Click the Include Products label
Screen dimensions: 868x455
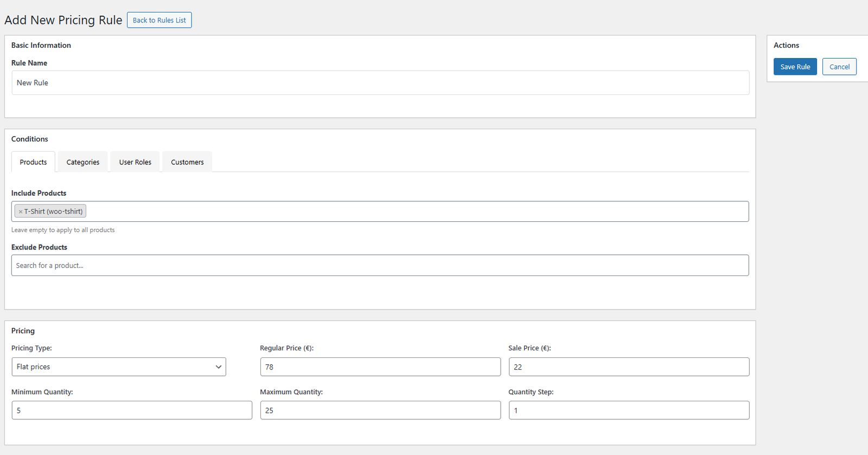click(39, 193)
